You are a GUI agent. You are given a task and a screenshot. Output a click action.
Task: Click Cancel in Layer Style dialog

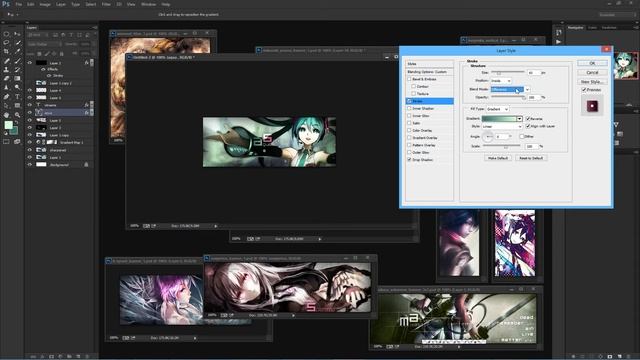point(592,73)
